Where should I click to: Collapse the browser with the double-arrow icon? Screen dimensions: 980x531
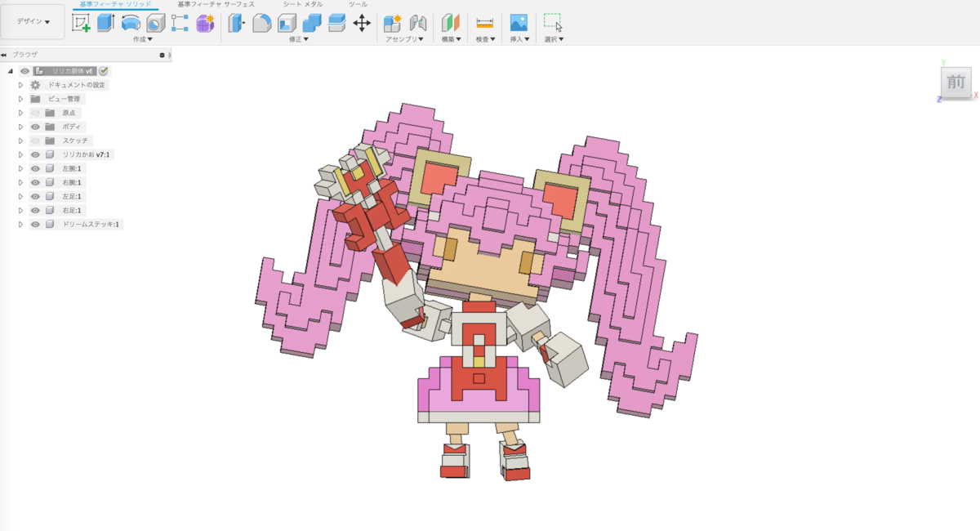point(4,55)
